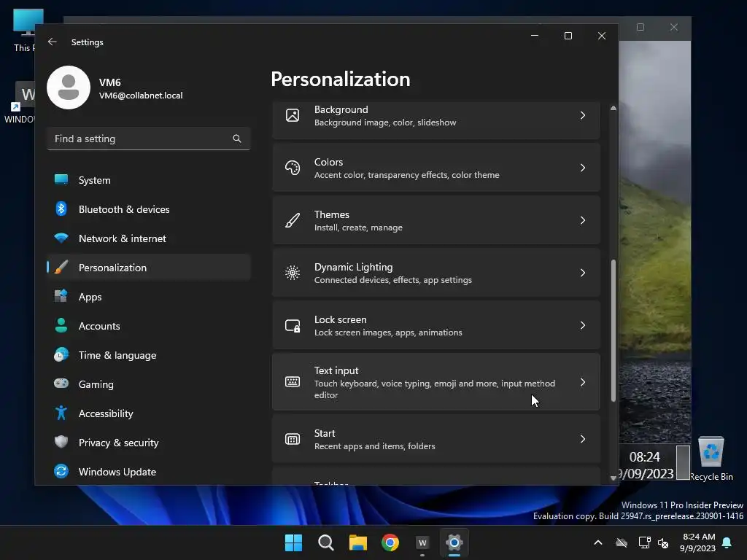The image size is (747, 560).
Task: Show hidden system tray icons
Action: (598, 542)
